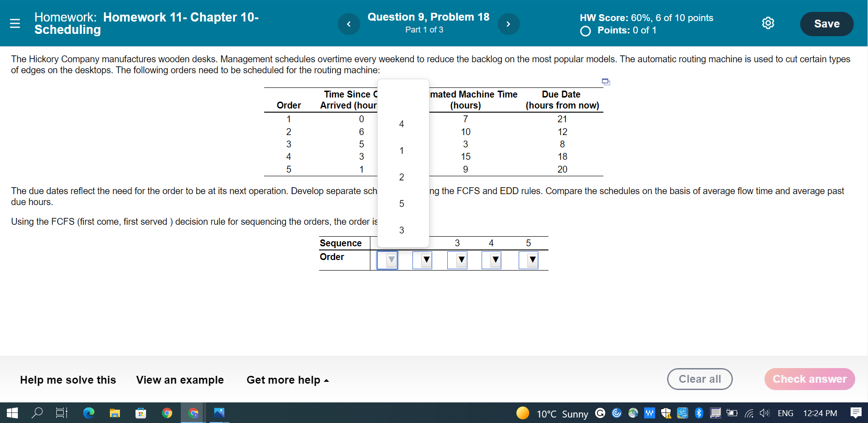Screen dimensions: 868x423
Task: Open the print view icon above the table
Action: point(606,81)
